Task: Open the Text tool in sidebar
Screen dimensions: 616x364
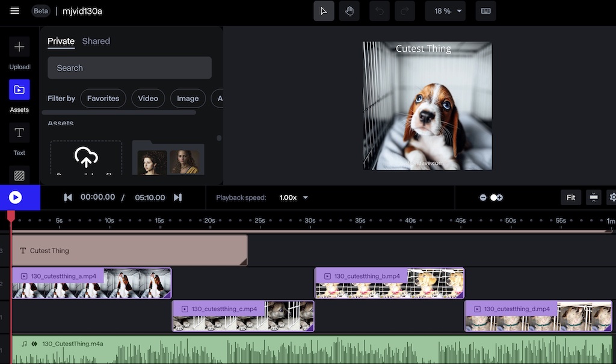Action: coord(19,133)
